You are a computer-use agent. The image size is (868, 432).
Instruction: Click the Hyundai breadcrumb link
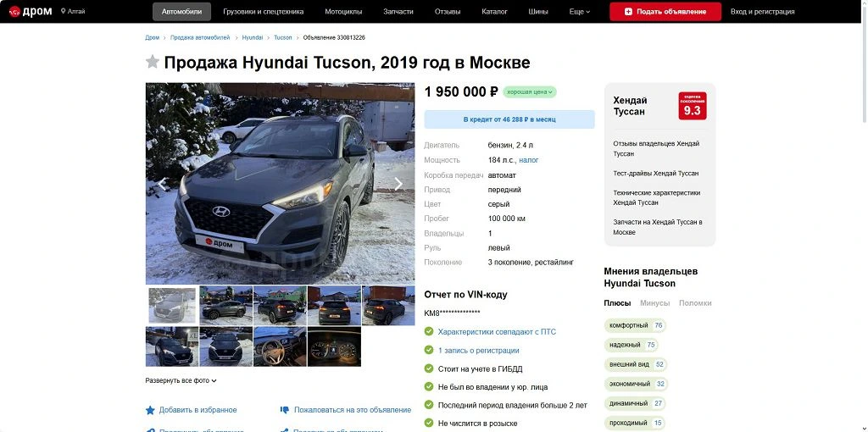[x=253, y=37]
